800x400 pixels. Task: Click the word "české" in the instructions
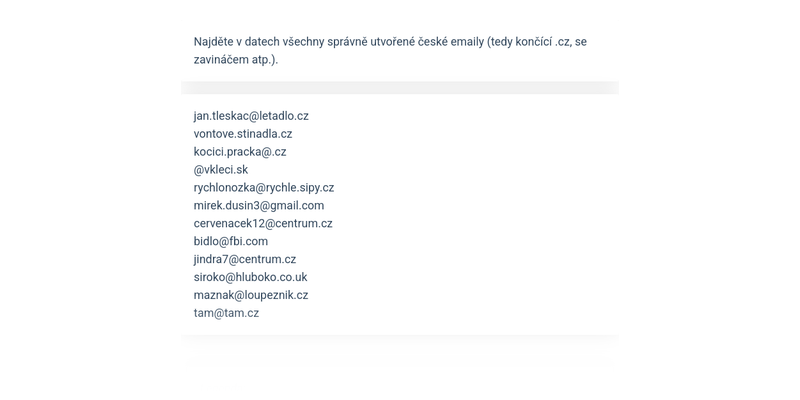420,42
